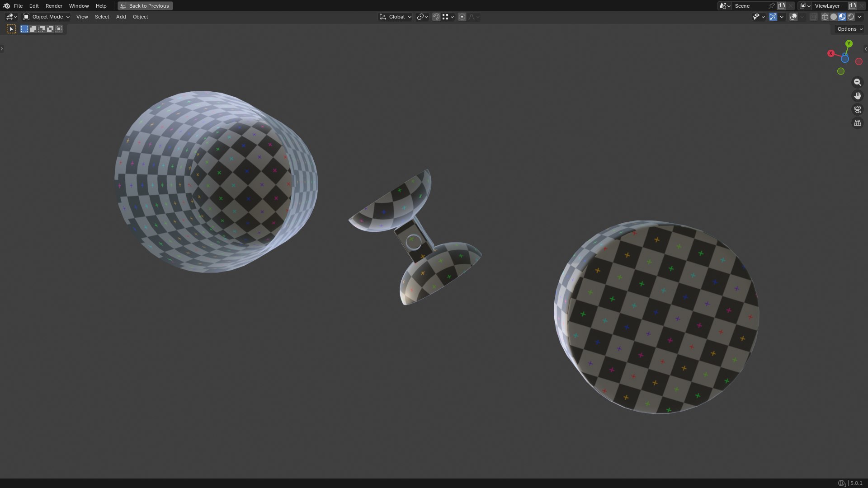Screen dimensions: 868x488
Task: Click the Back to Previous button
Action: point(145,6)
